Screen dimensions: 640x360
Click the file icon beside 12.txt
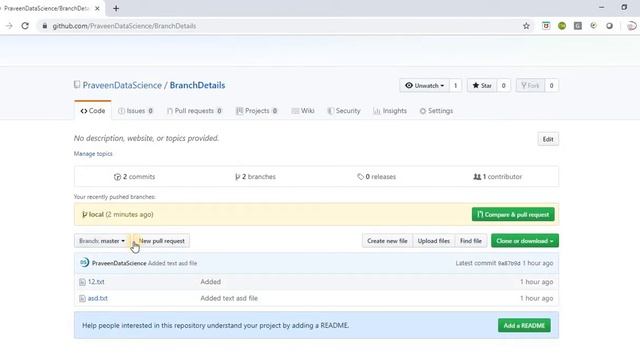pyautogui.click(x=82, y=282)
